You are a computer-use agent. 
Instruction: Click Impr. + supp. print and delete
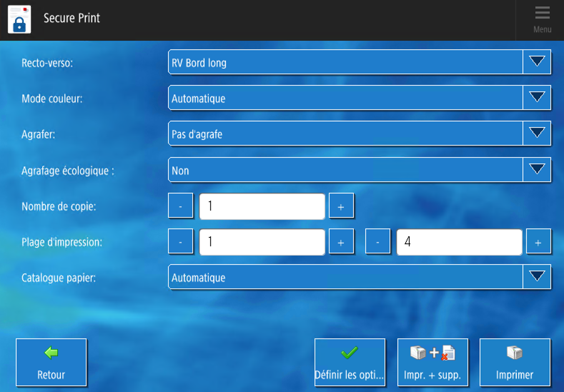click(x=432, y=362)
